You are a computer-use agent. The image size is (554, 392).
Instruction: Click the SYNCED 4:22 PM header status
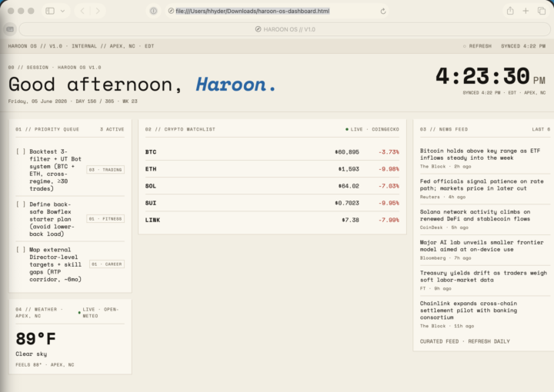point(523,46)
